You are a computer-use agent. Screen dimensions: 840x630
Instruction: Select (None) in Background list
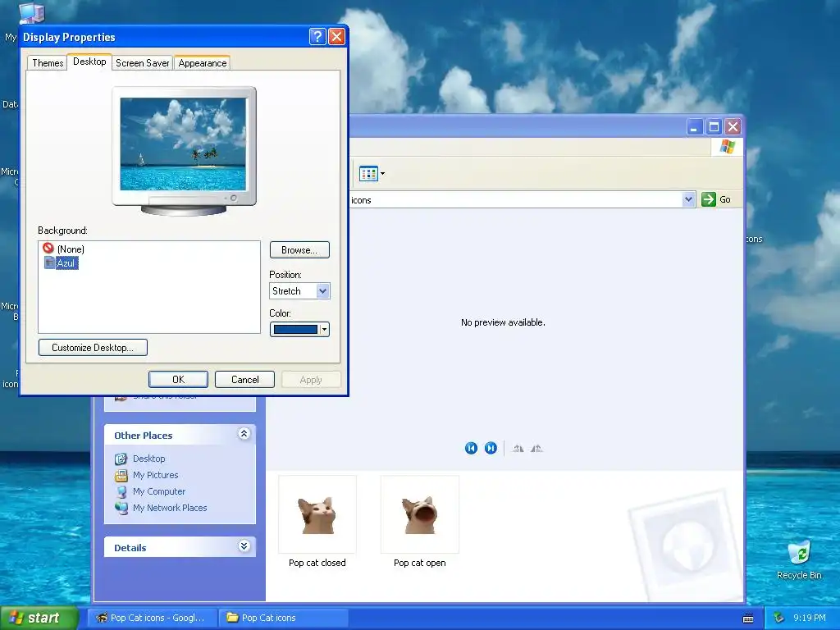coord(64,249)
